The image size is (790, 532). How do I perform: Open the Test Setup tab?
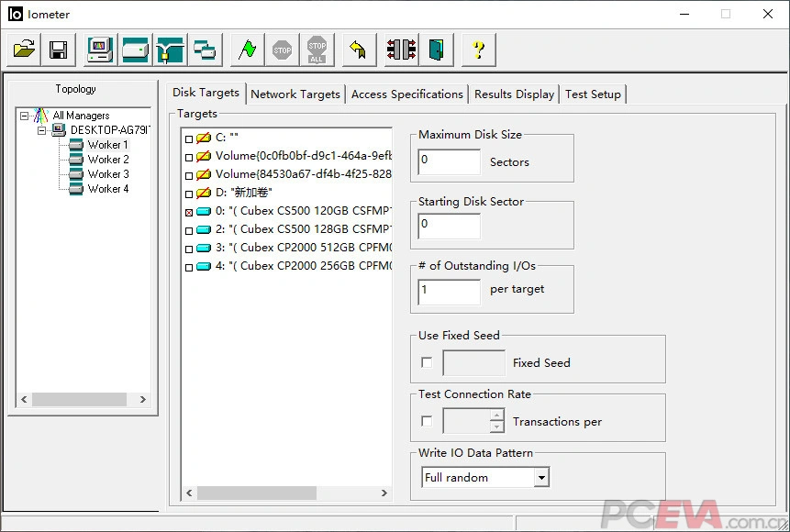tap(593, 94)
